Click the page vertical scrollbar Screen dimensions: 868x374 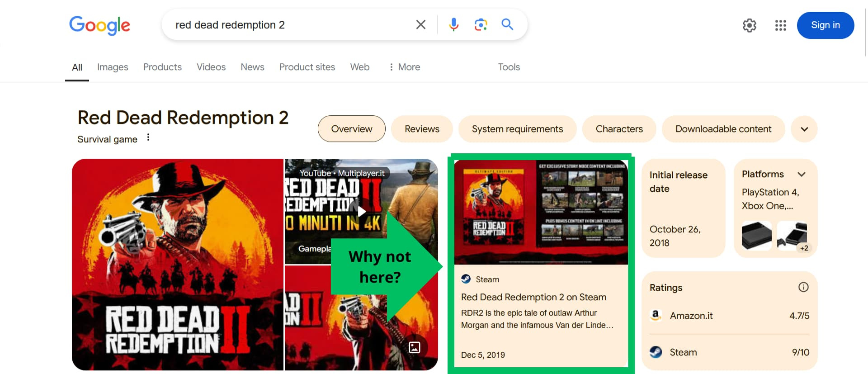(865, 32)
